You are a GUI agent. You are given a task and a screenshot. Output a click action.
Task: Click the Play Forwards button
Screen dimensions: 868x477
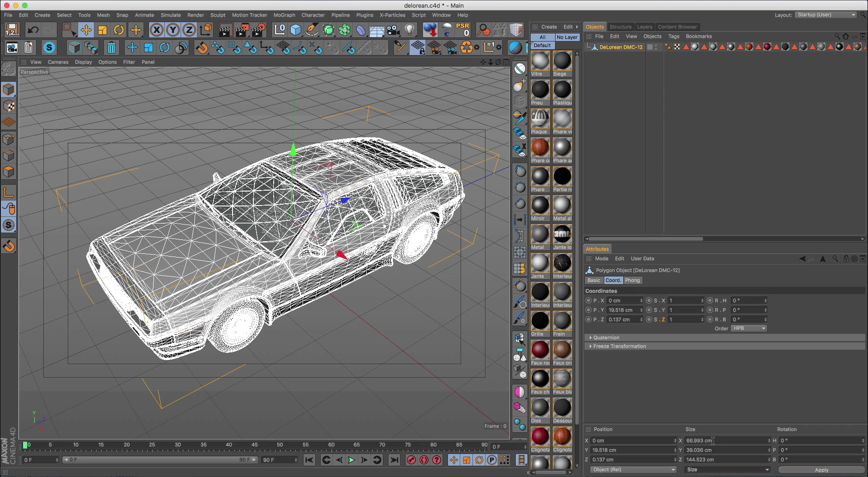pyautogui.click(x=351, y=460)
